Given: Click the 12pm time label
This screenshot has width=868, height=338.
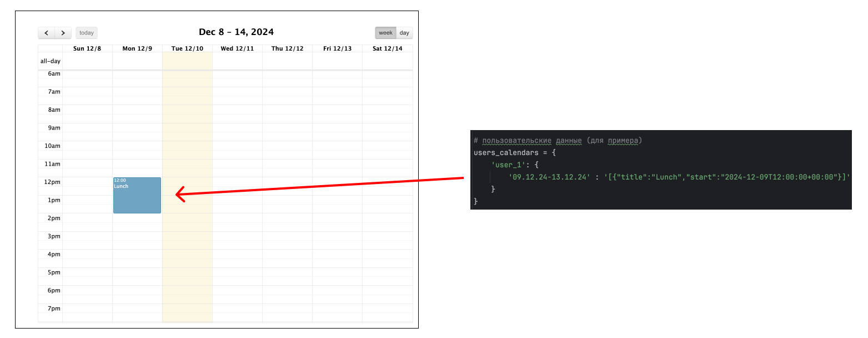Looking at the screenshot, I should (x=52, y=182).
